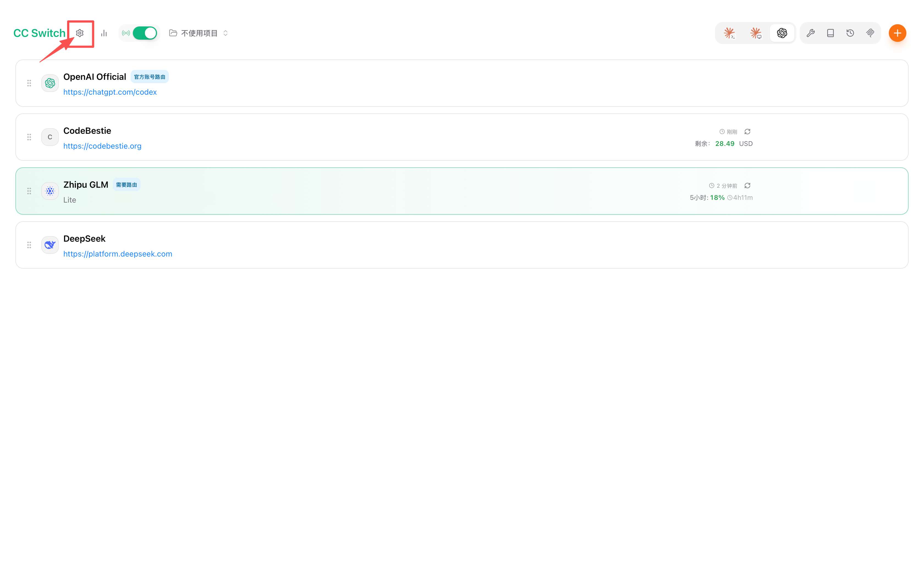Refresh the Zhipu GLM usage quota

pyautogui.click(x=747, y=186)
